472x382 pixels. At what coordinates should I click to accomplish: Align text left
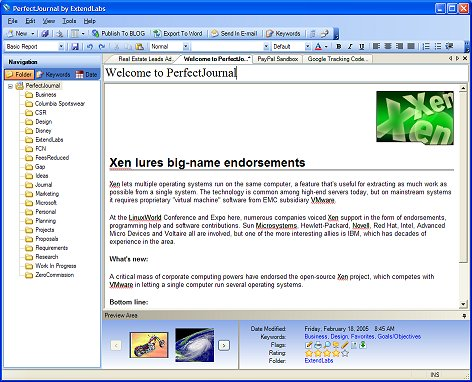[376, 46]
